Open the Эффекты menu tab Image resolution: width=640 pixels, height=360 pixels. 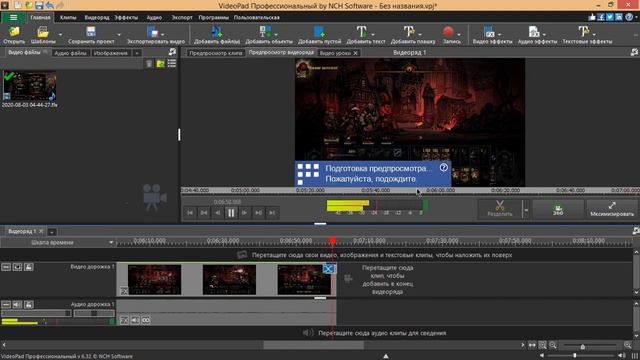(x=126, y=18)
